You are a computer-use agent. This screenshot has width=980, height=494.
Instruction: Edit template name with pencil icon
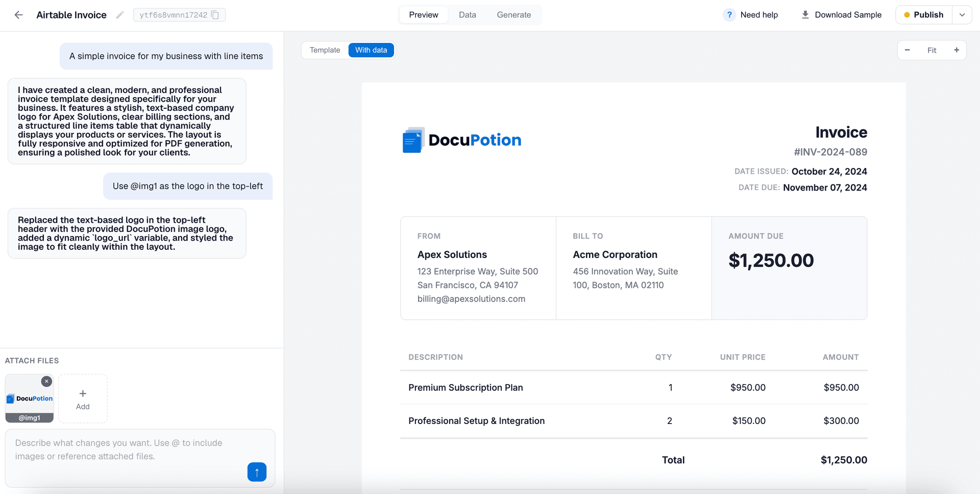tap(120, 15)
